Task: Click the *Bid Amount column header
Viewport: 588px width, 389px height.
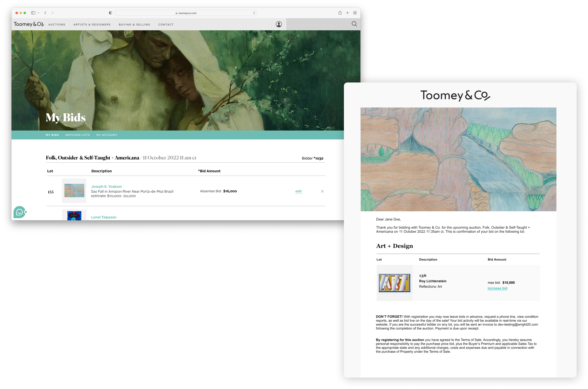Action: [x=209, y=171]
